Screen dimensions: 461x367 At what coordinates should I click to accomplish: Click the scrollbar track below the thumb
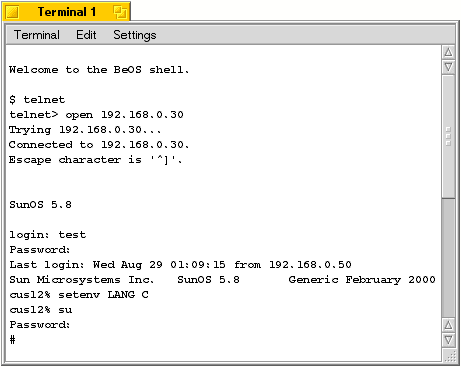pyautogui.click(x=449, y=258)
